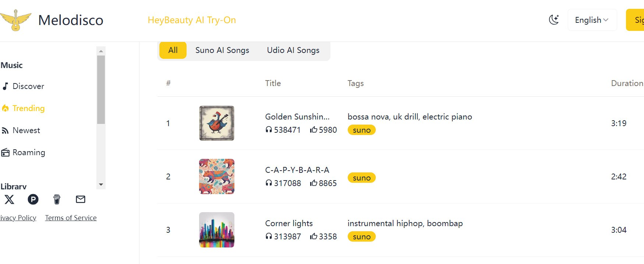Click the suno tag on C-A-P-Y-B-A-R-A
This screenshot has height=264, width=644.
(x=361, y=178)
